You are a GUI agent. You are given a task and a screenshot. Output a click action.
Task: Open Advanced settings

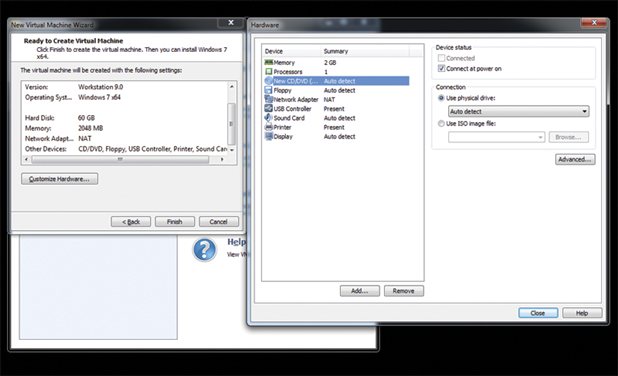click(575, 159)
